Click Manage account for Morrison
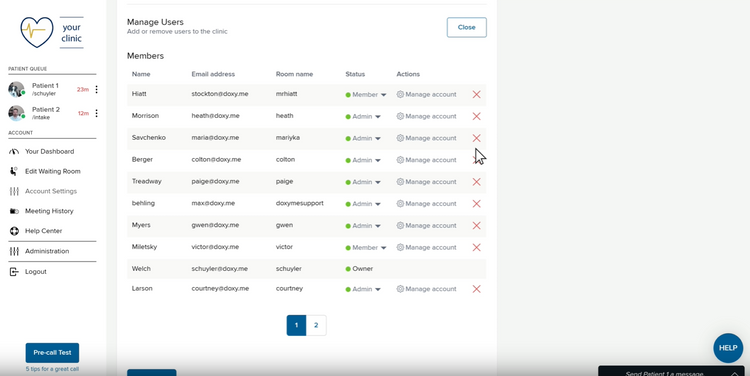 click(x=426, y=116)
